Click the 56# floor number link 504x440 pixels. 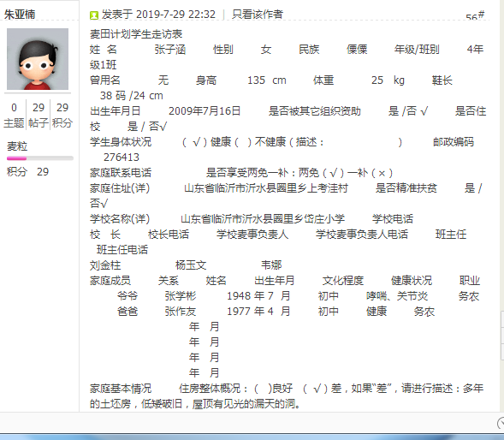[475, 16]
